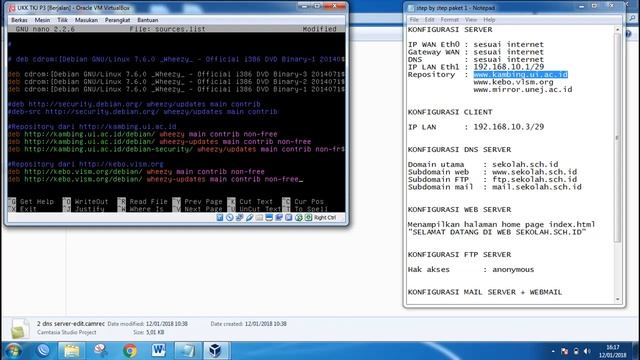Open the Action Center flag icon
This screenshot has height=360, width=640.
pos(564,351)
